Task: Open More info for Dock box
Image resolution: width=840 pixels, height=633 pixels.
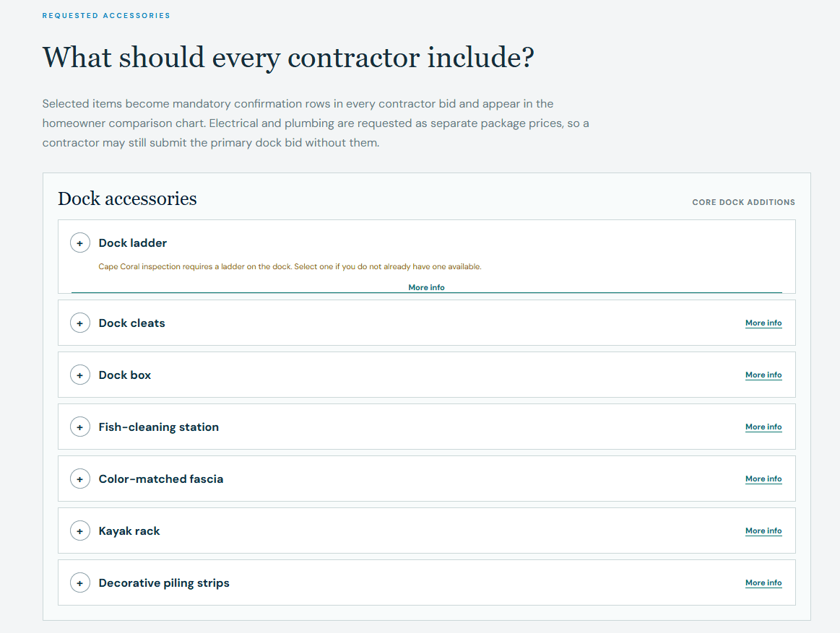Action: 763,375
